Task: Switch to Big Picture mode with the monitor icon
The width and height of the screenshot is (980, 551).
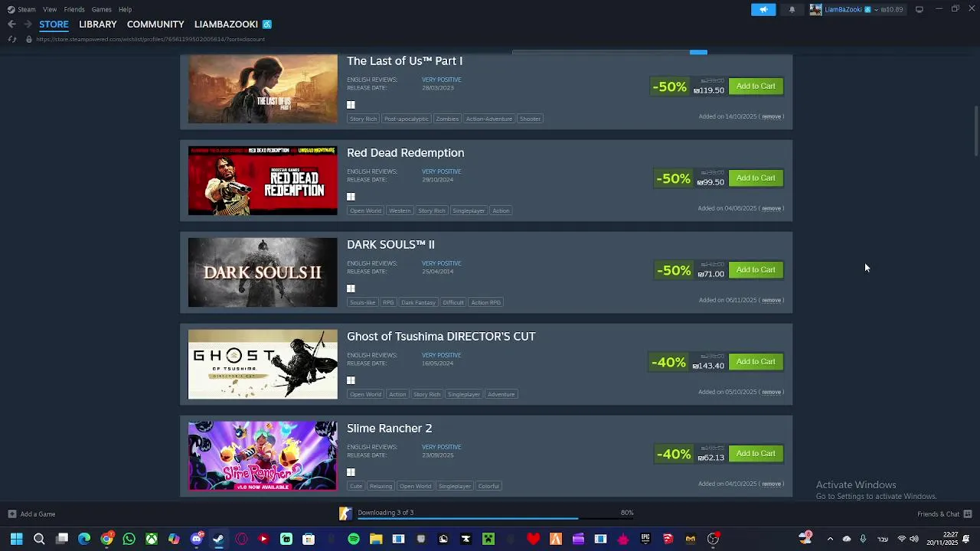Action: click(x=919, y=9)
